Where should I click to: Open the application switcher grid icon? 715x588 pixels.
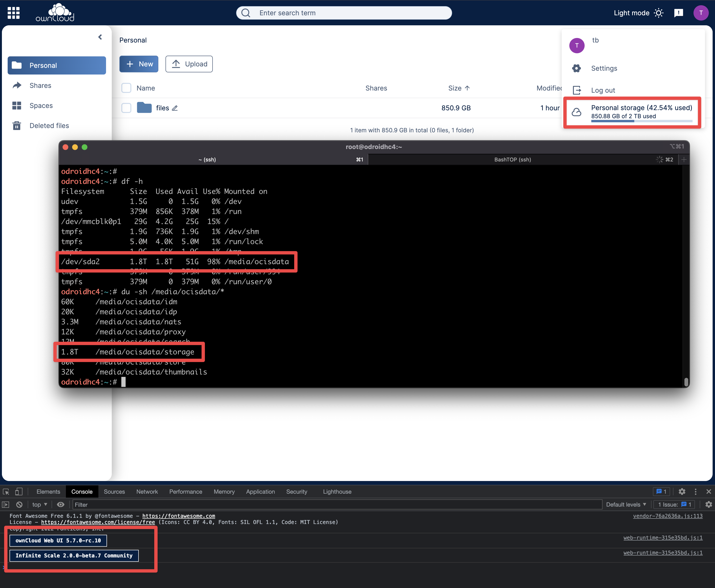14,13
